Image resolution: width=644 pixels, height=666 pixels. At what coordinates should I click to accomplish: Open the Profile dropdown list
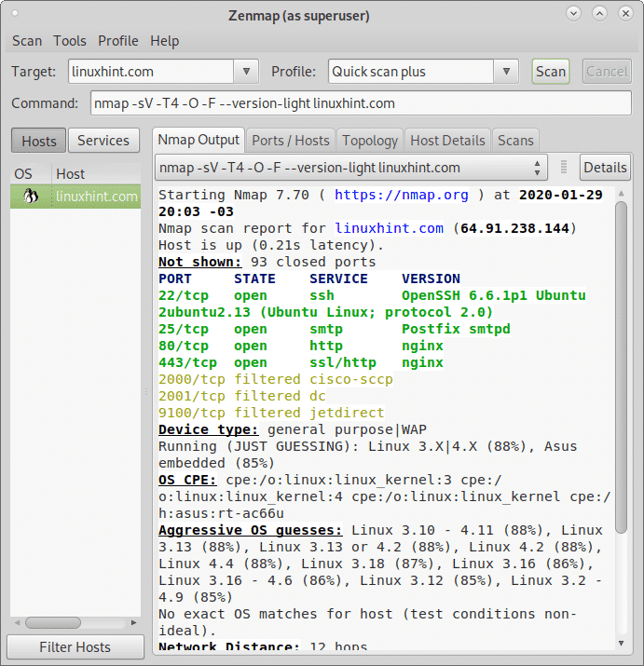506,72
